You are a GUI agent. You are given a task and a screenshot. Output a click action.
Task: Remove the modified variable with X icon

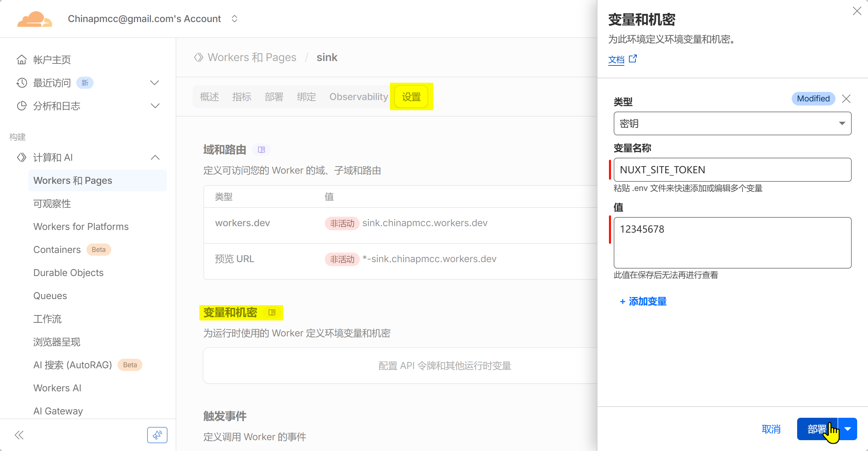coord(846,99)
